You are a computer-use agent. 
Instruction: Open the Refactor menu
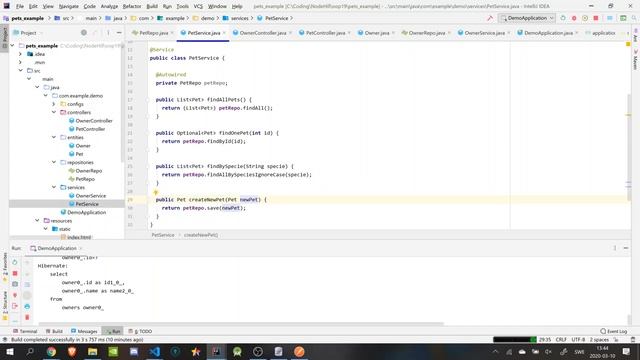(132, 6)
